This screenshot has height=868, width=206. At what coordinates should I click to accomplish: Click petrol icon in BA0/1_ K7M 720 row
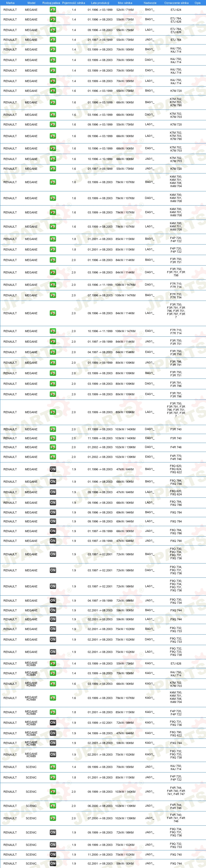coord(53,91)
